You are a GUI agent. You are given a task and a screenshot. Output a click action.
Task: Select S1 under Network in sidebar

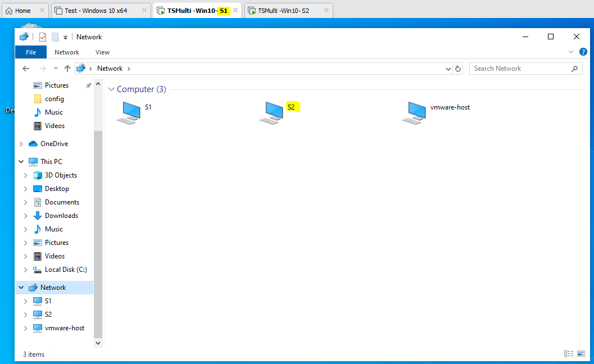click(x=48, y=301)
